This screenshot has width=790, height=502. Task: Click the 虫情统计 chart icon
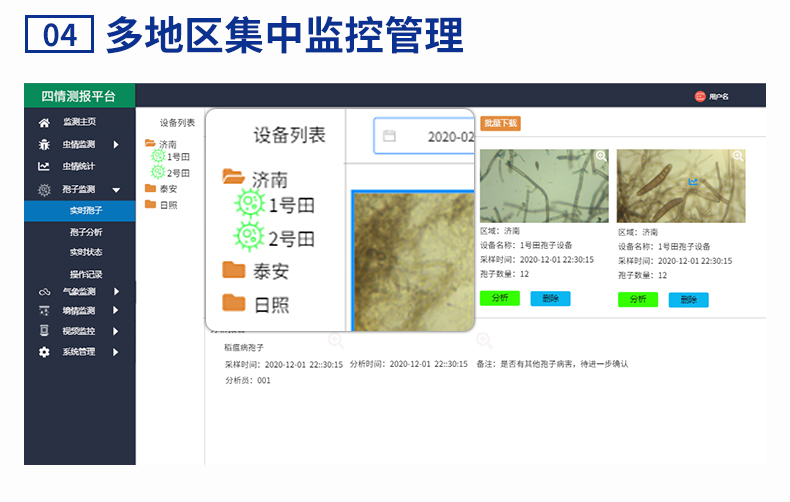point(44,167)
